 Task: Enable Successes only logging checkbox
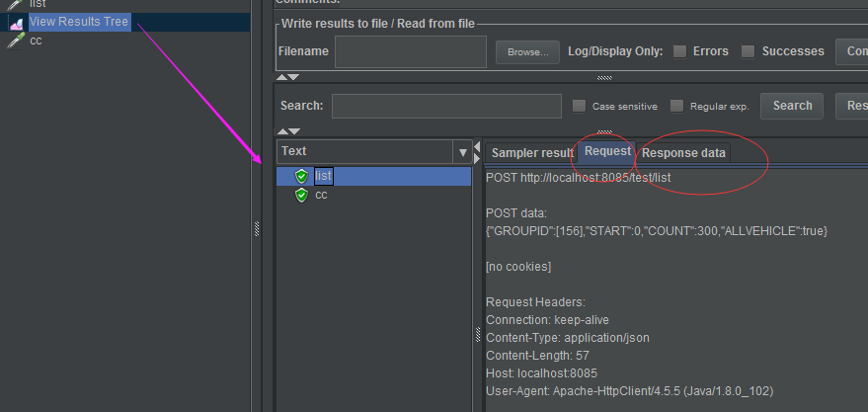tap(748, 51)
